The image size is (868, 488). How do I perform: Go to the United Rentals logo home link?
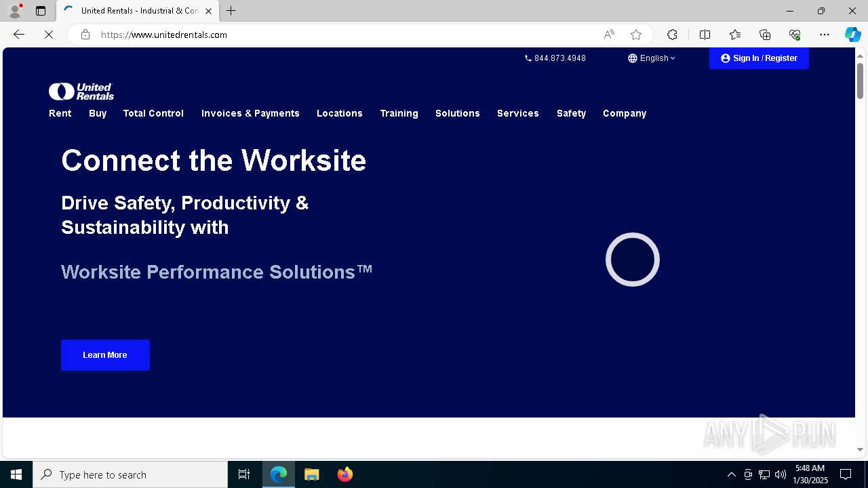(81, 91)
